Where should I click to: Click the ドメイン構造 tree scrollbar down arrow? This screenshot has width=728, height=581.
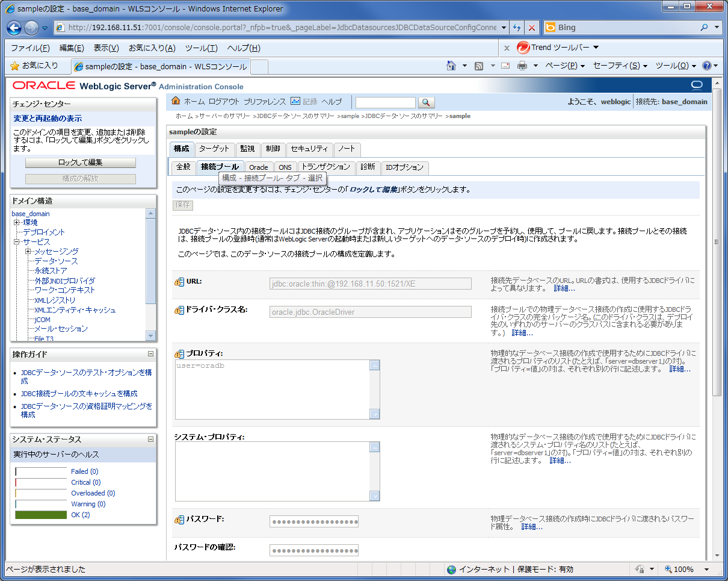[151, 335]
